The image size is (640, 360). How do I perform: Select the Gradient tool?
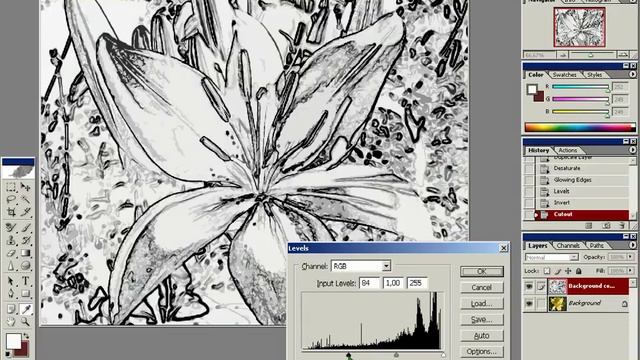pos(25,253)
